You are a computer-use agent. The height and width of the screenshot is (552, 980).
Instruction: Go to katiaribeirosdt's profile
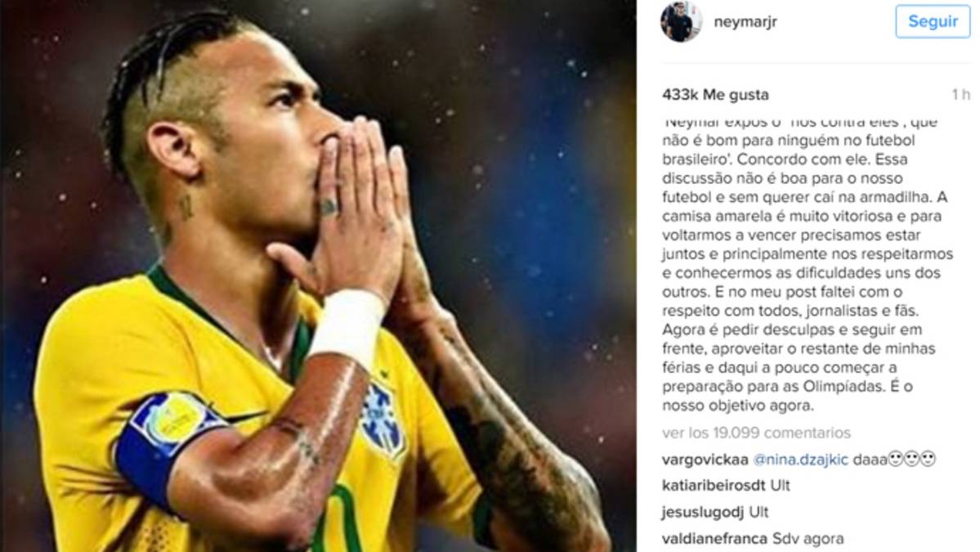(713, 486)
